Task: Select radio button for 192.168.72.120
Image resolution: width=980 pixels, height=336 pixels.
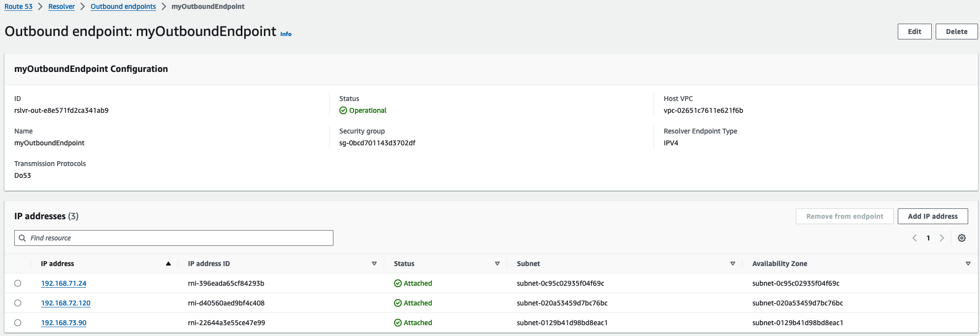Action: 18,303
